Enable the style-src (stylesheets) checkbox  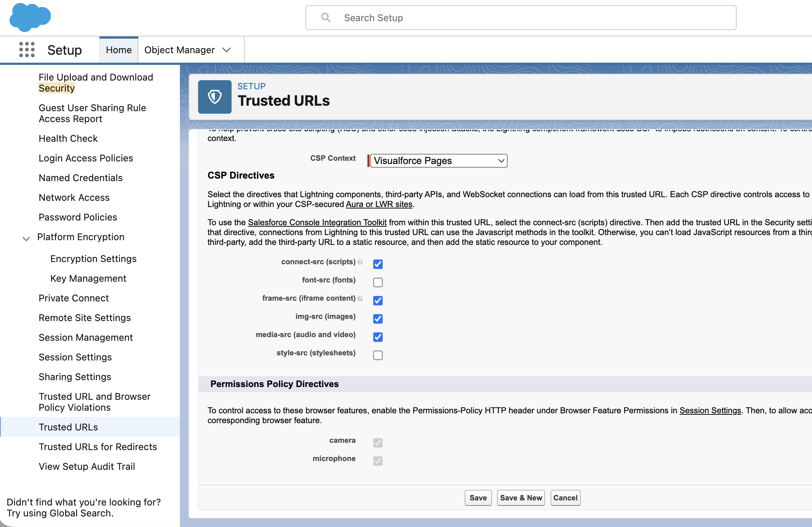378,355
